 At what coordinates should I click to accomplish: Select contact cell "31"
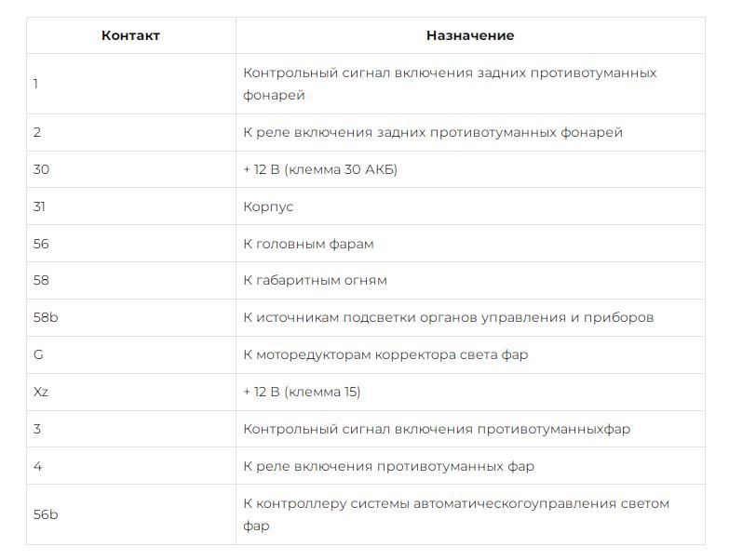39,207
